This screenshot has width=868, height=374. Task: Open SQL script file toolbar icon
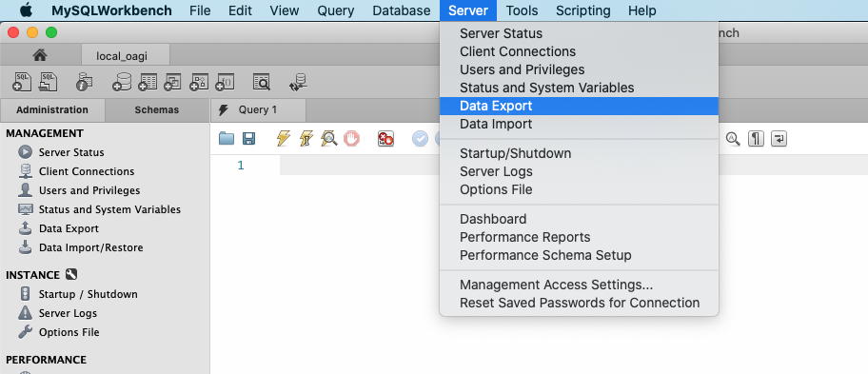pos(49,82)
